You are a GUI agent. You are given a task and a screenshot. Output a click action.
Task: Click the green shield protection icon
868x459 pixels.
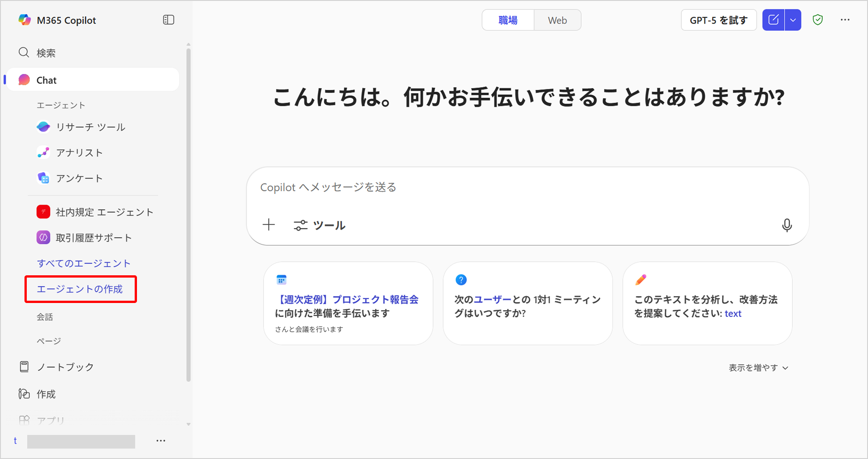tap(818, 20)
